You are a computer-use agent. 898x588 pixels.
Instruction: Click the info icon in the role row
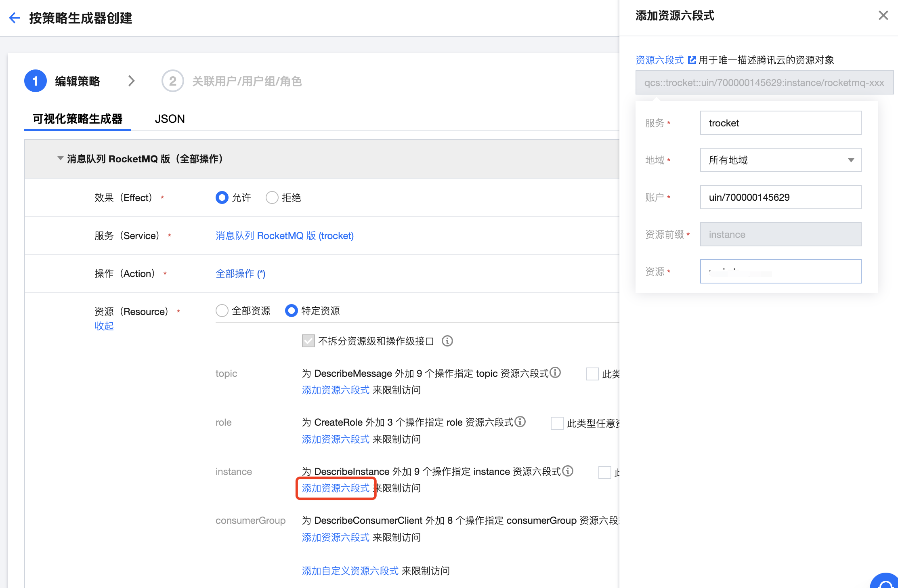[x=520, y=422]
